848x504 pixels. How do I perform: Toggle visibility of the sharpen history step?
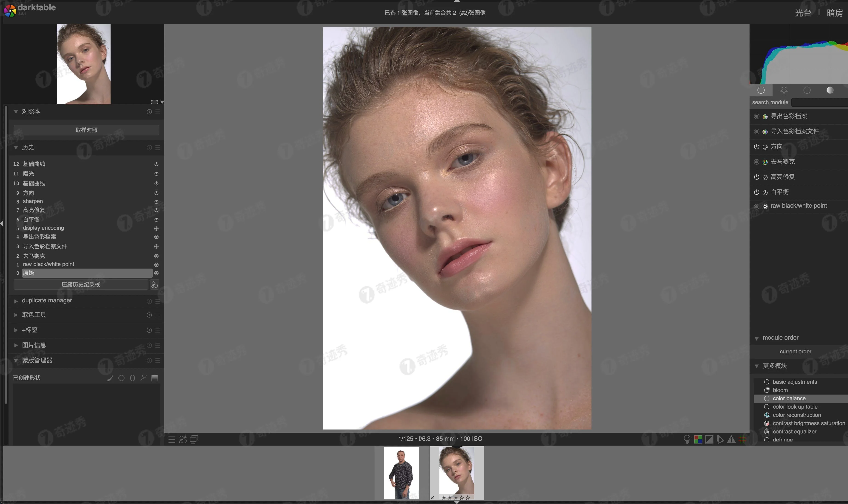tap(156, 201)
